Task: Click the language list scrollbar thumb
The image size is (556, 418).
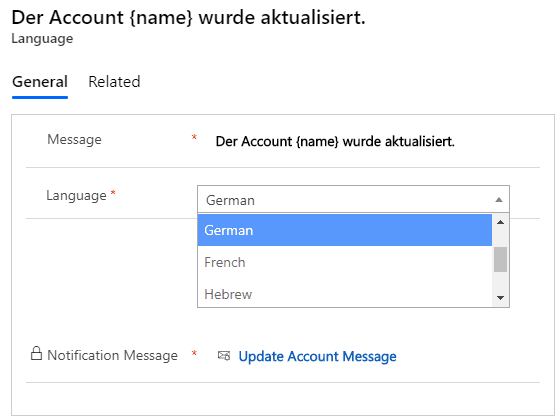Action: click(x=500, y=260)
